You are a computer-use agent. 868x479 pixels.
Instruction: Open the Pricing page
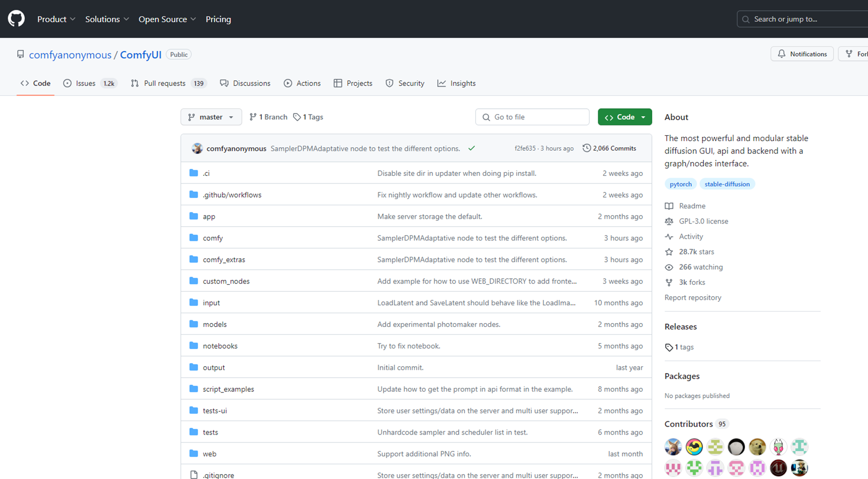(218, 19)
